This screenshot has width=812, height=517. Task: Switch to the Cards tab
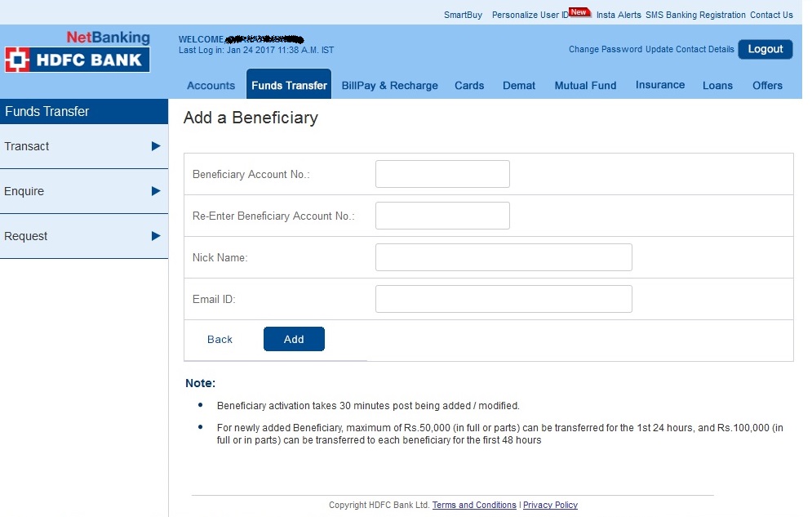point(469,85)
